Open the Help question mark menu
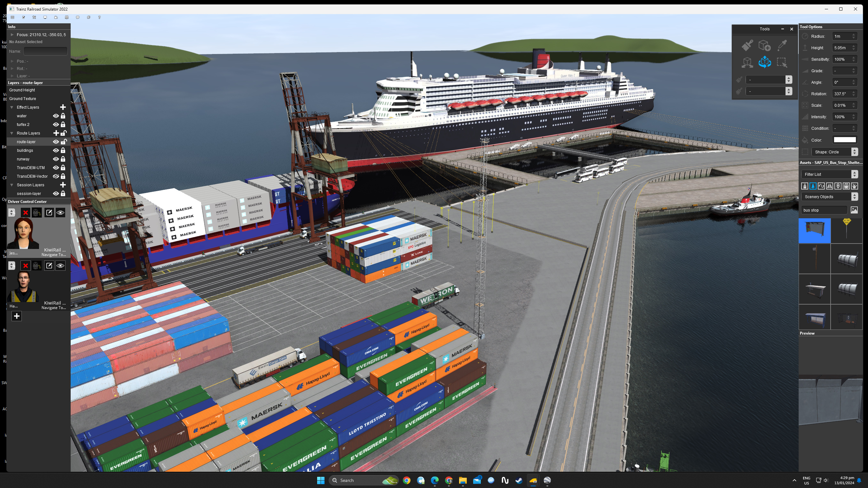Viewport: 868px width, 488px height. 99,17
